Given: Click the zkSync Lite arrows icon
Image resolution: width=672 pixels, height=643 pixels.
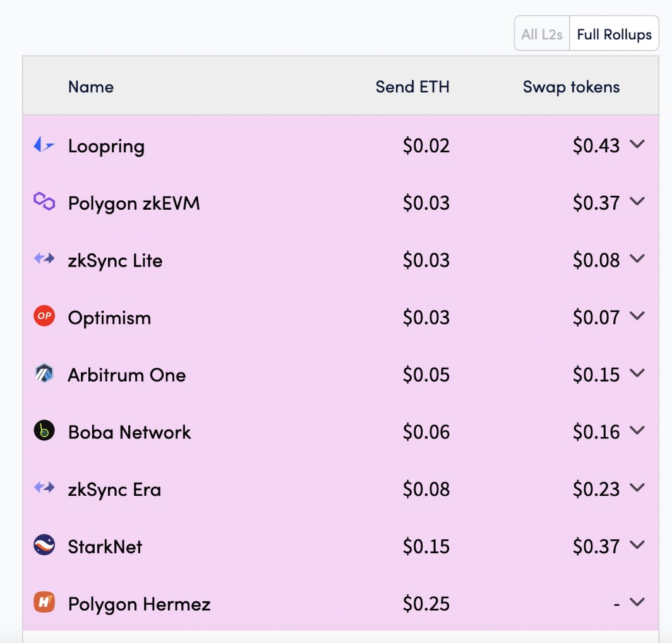Looking at the screenshot, I should click(x=44, y=258).
